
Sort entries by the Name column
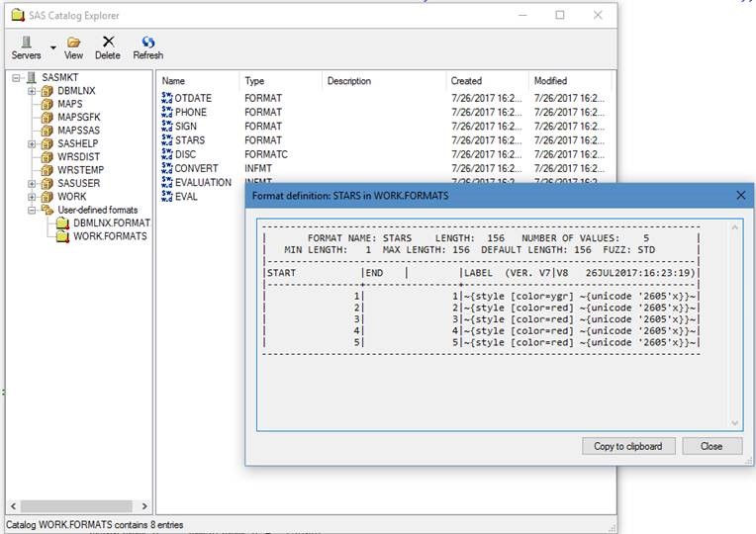198,81
